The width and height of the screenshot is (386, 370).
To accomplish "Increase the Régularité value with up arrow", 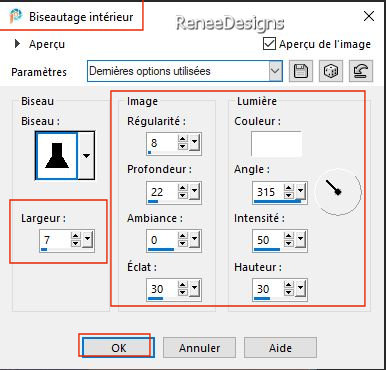I will 183,139.
